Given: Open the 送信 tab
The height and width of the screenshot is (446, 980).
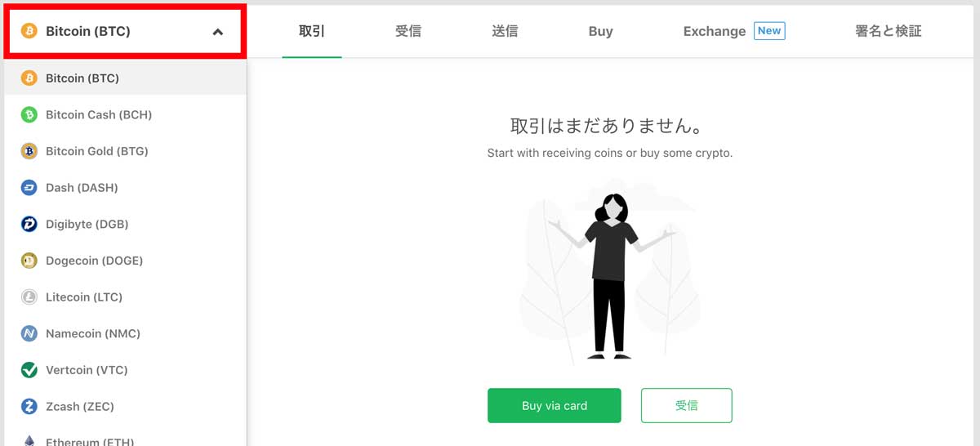Looking at the screenshot, I should point(505,31).
